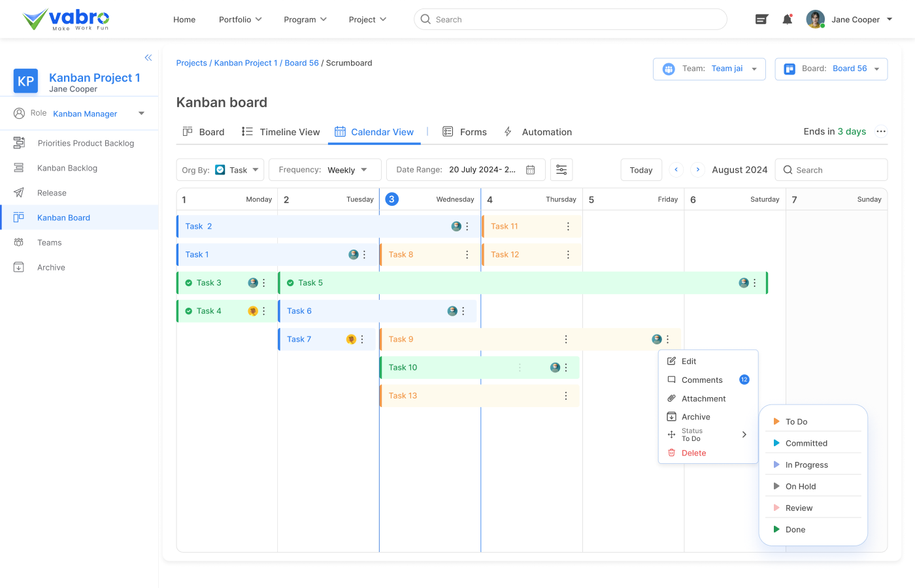Switch to the Timeline View tab
This screenshot has width=915, height=588.
281,132
